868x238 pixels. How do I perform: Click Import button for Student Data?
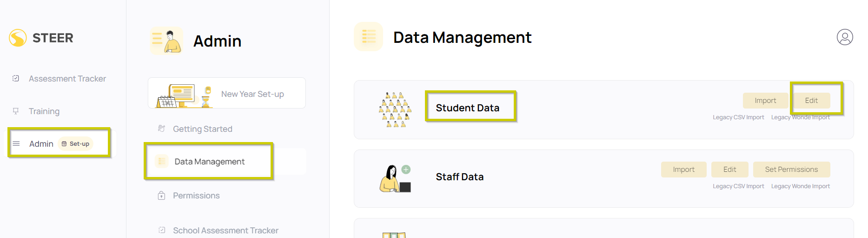[x=765, y=101]
